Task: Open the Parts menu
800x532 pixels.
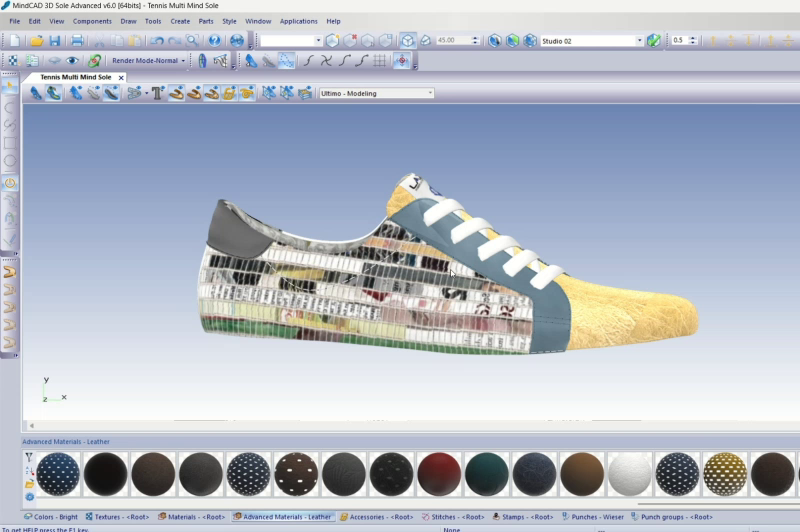Action: coord(206,21)
